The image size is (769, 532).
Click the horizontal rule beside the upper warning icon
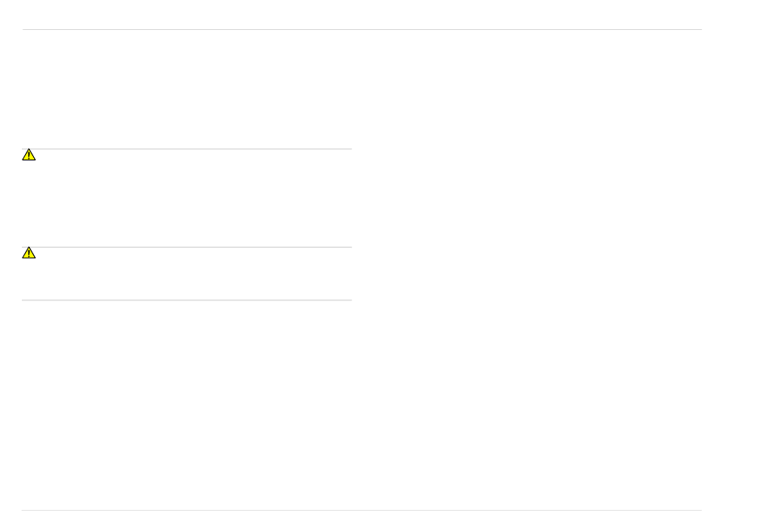click(187, 149)
